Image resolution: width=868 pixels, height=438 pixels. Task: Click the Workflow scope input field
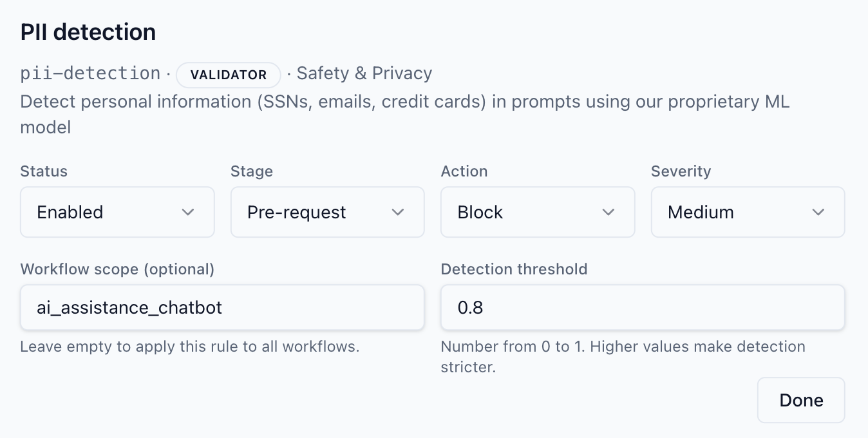pos(222,307)
